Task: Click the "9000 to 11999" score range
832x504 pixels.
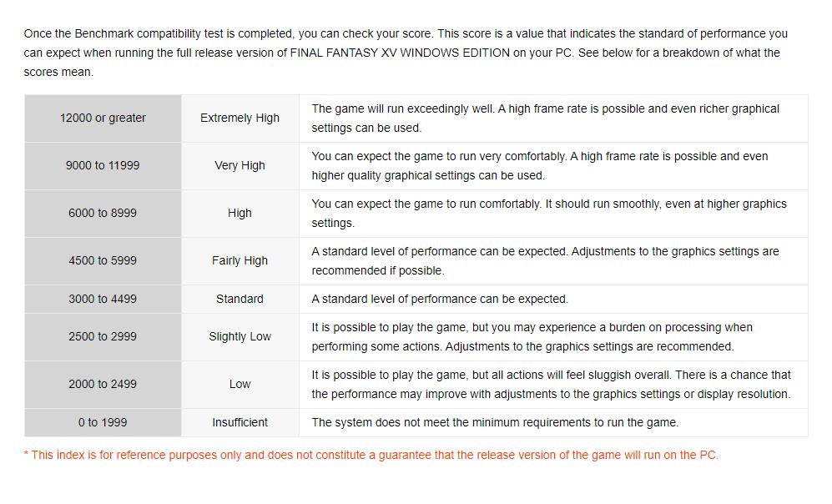Action: [x=103, y=166]
